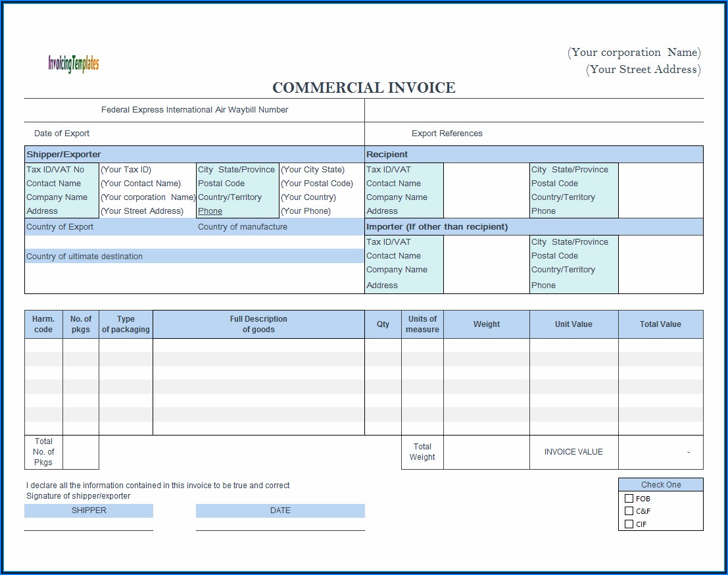Select the Your Tax ID field
The width and height of the screenshot is (728, 575).
(x=126, y=170)
